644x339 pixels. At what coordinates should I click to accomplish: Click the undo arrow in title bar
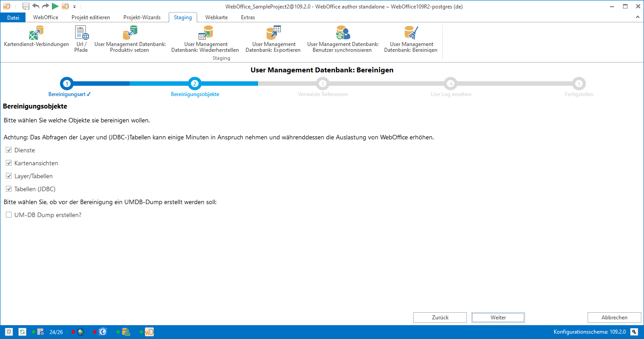point(36,6)
